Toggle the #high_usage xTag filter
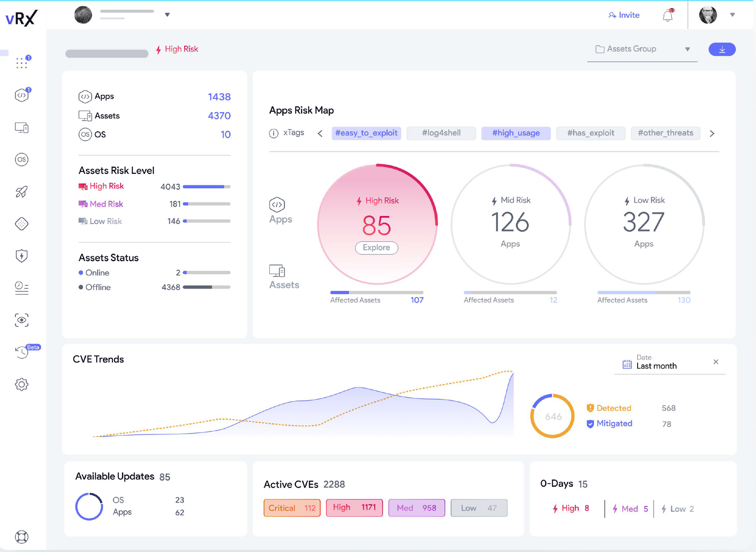This screenshot has height=552, width=756. [x=516, y=133]
